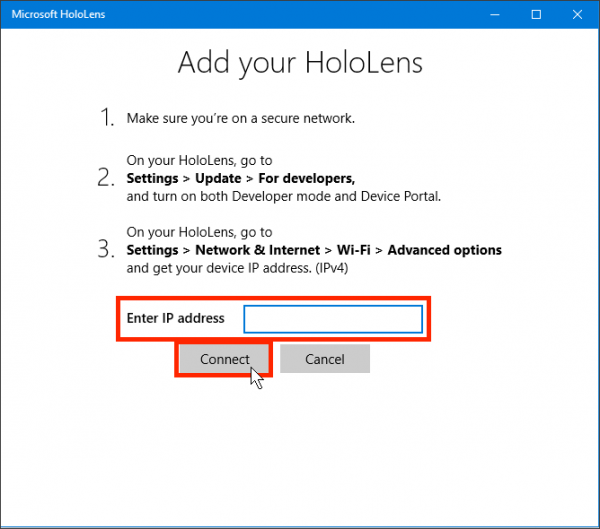The width and height of the screenshot is (600, 529).
Task: Click 'and get your device IP address. (IPv4)' text
Action: 237,268
